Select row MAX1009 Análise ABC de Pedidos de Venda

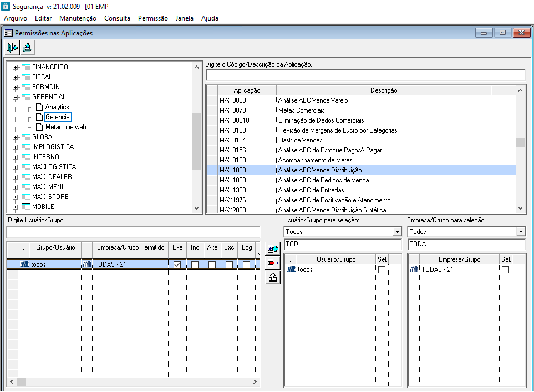pyautogui.click(x=361, y=180)
